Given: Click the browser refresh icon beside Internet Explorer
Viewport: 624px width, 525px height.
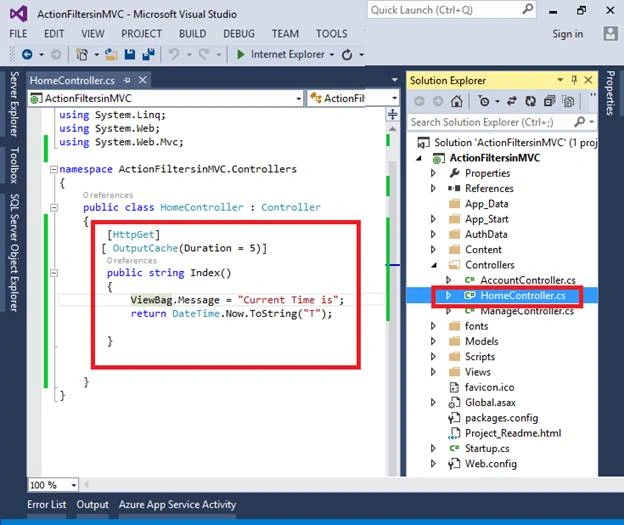Looking at the screenshot, I should point(347,55).
